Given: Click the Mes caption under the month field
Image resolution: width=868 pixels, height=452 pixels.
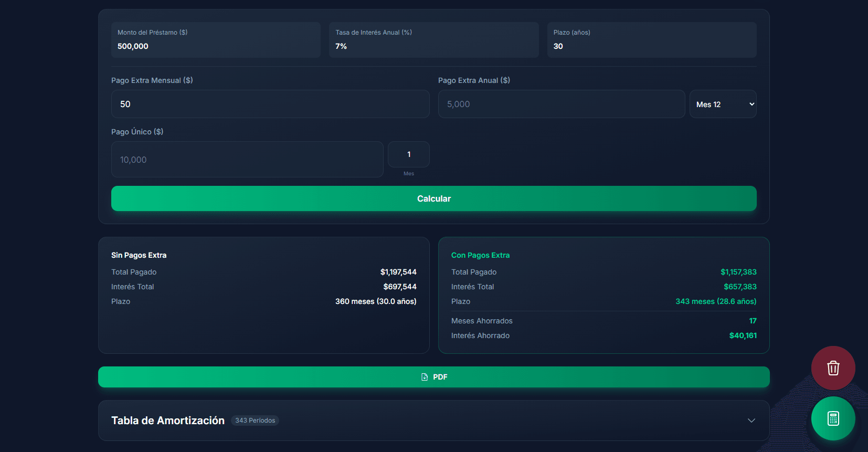Looking at the screenshot, I should click(x=409, y=174).
